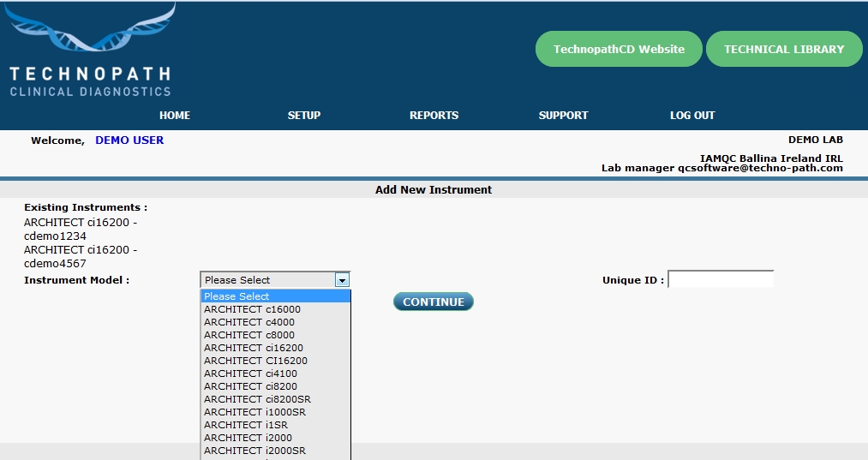868x460 pixels.
Task: Select ARCHITECT i2000SR from the list
Action: [x=275, y=450]
